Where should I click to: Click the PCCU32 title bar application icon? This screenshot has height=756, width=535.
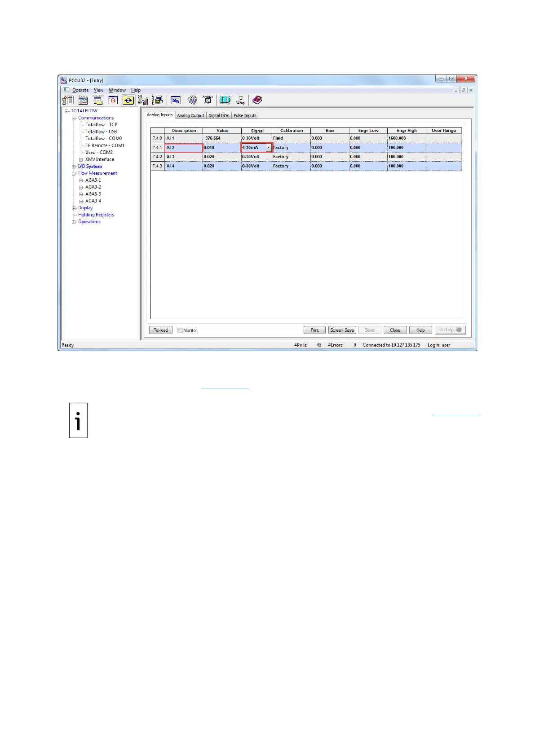[x=64, y=80]
